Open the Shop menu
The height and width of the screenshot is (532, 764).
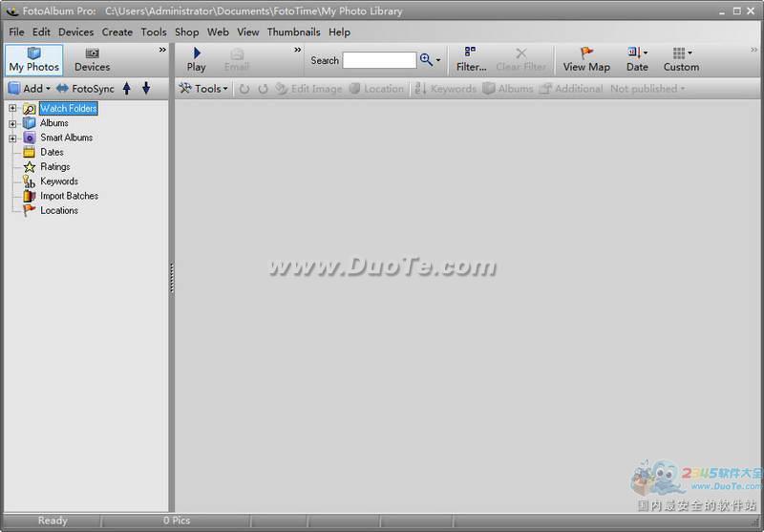[x=186, y=32]
